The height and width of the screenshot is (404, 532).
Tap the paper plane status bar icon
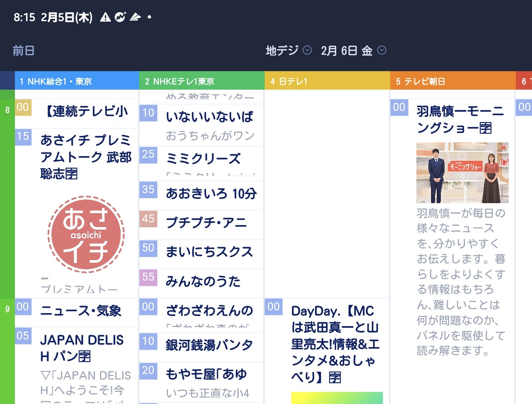(135, 17)
